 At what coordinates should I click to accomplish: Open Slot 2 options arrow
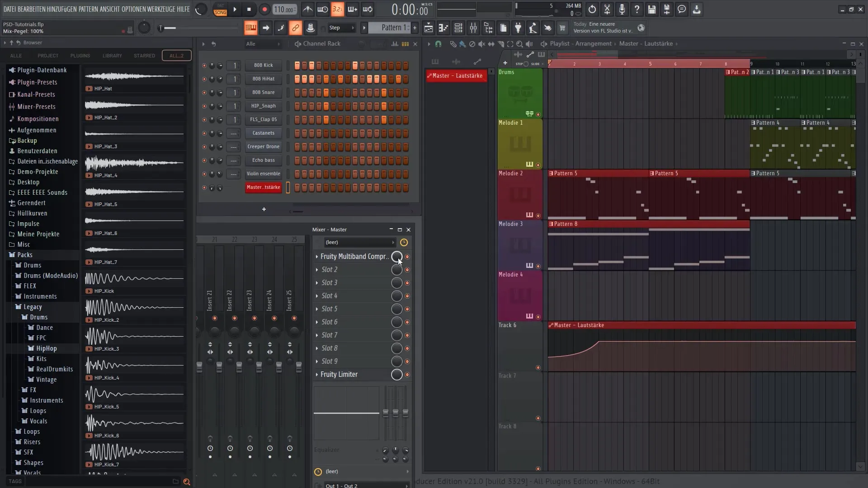click(316, 270)
